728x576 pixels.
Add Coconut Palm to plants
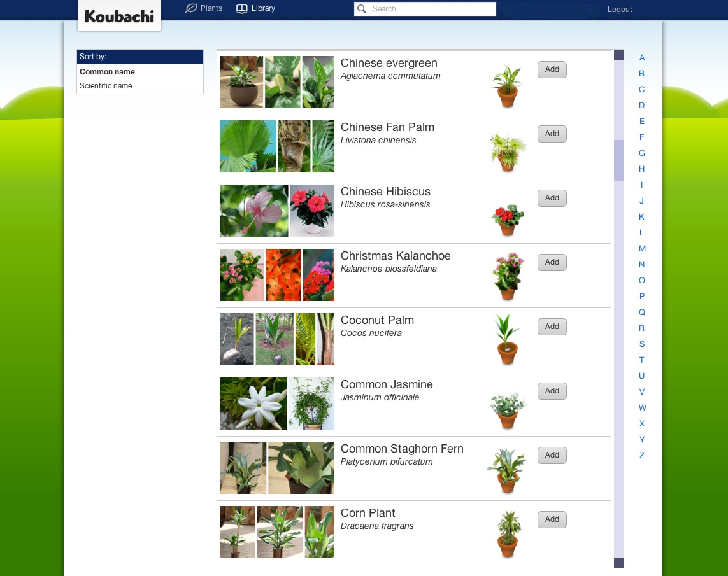pos(552,327)
